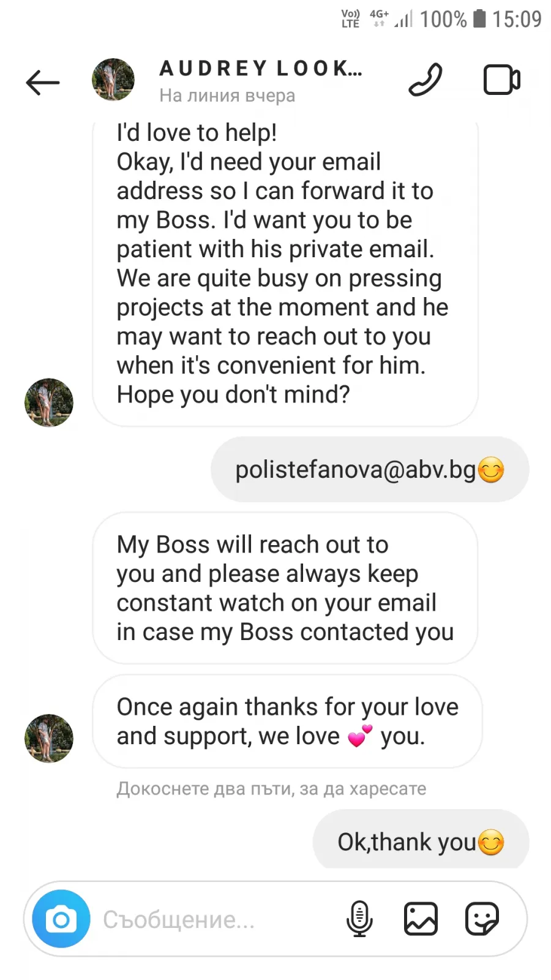
Task: Open the photo gallery picker icon
Action: 421,919
